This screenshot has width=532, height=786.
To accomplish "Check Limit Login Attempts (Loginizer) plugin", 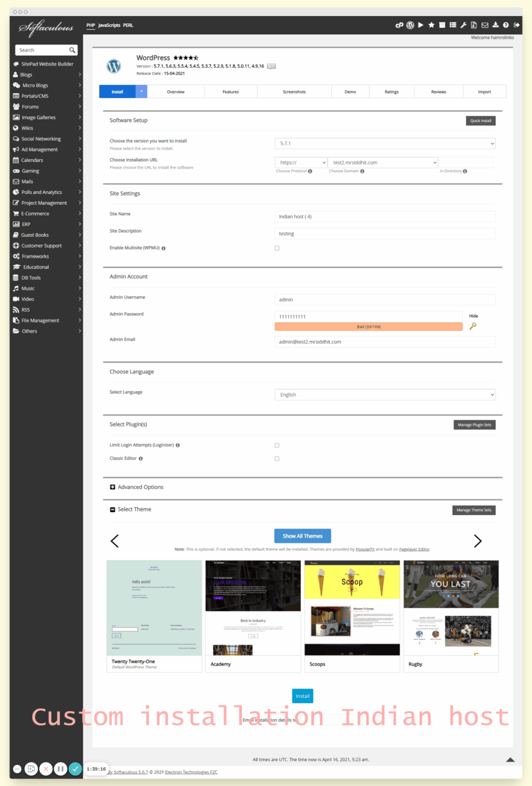I will [277, 445].
